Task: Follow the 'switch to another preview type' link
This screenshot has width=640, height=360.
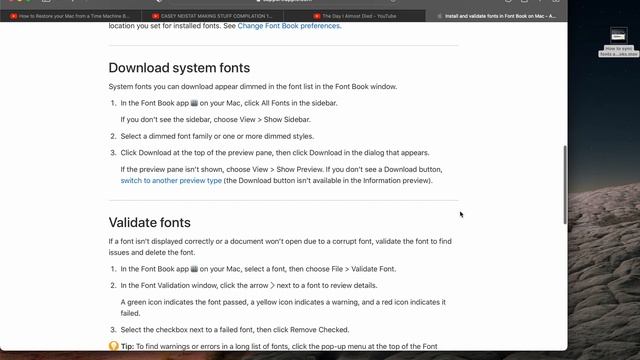Action: pos(171,180)
